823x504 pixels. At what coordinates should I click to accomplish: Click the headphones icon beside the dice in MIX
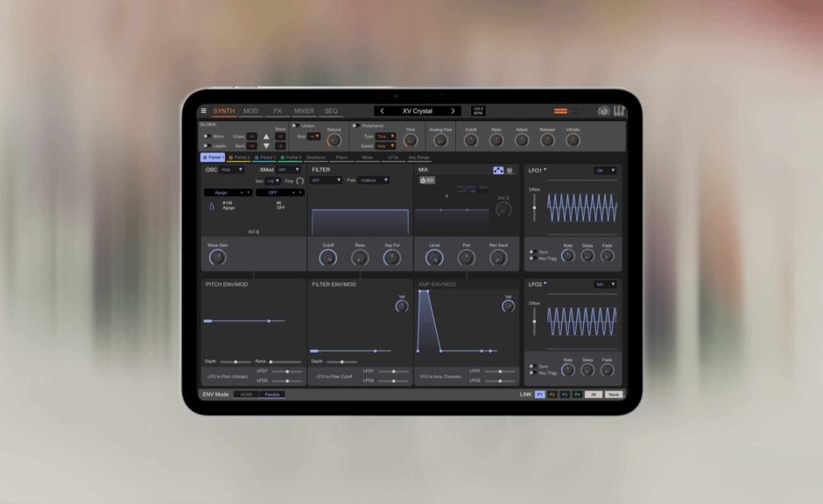pos(510,170)
